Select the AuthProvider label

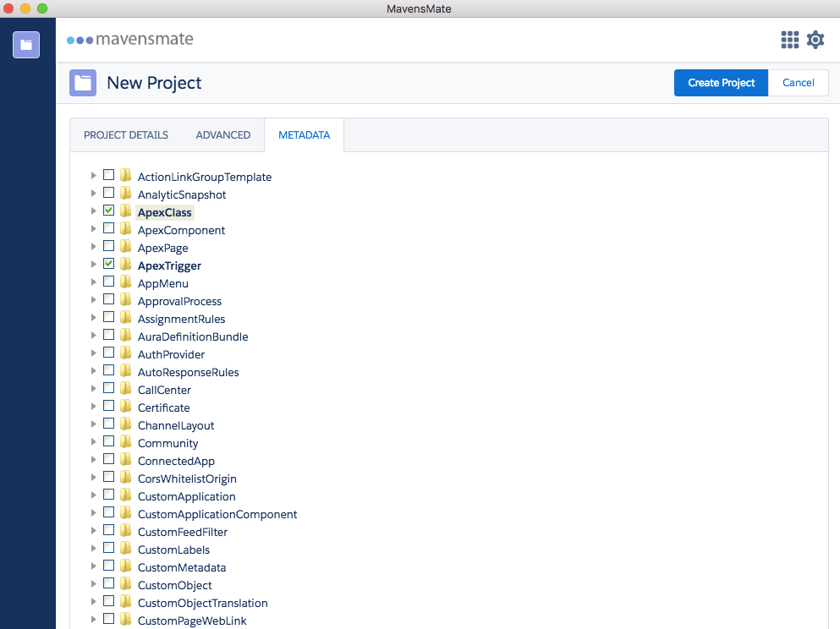pyautogui.click(x=171, y=354)
